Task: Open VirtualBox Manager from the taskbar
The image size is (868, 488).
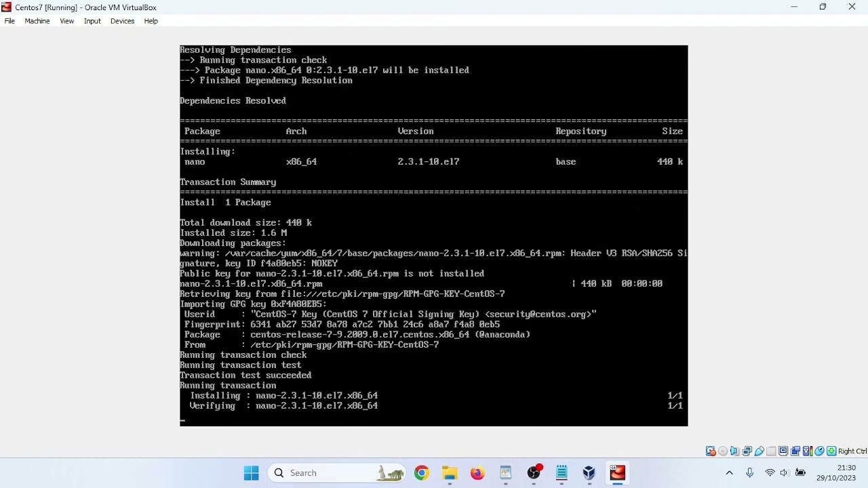Action: (589, 473)
